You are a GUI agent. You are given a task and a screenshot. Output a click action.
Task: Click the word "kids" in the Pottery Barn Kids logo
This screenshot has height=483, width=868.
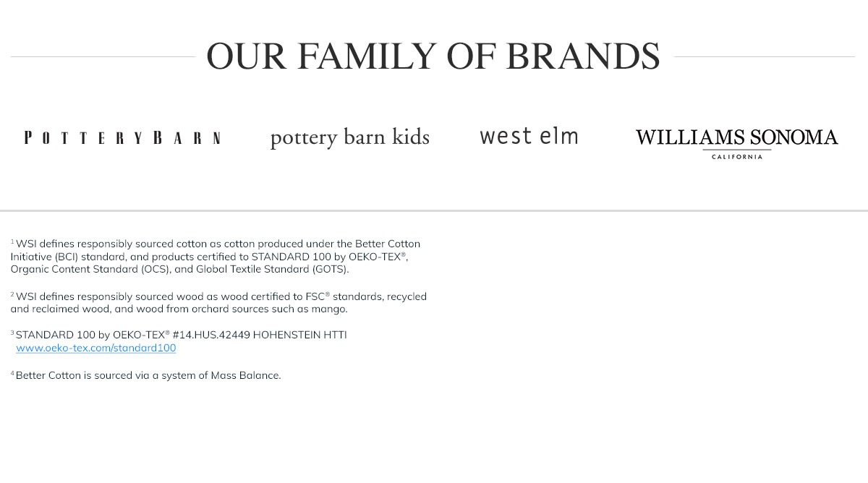click(410, 137)
